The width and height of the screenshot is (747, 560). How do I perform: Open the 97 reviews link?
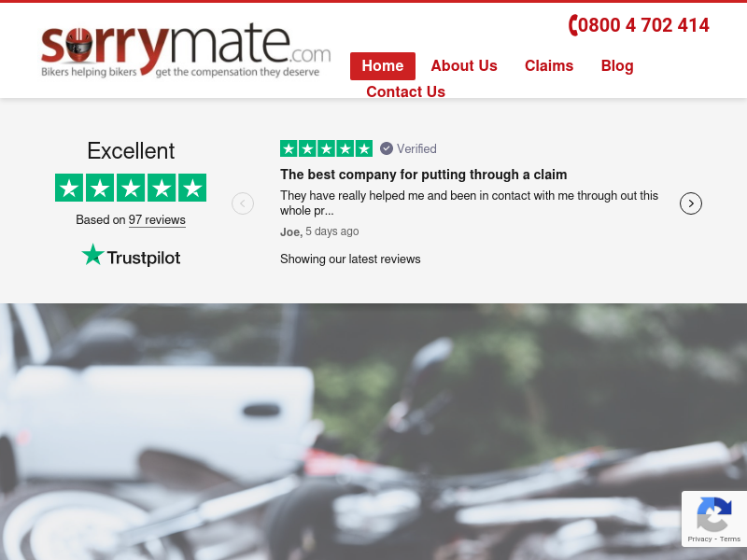[157, 220]
